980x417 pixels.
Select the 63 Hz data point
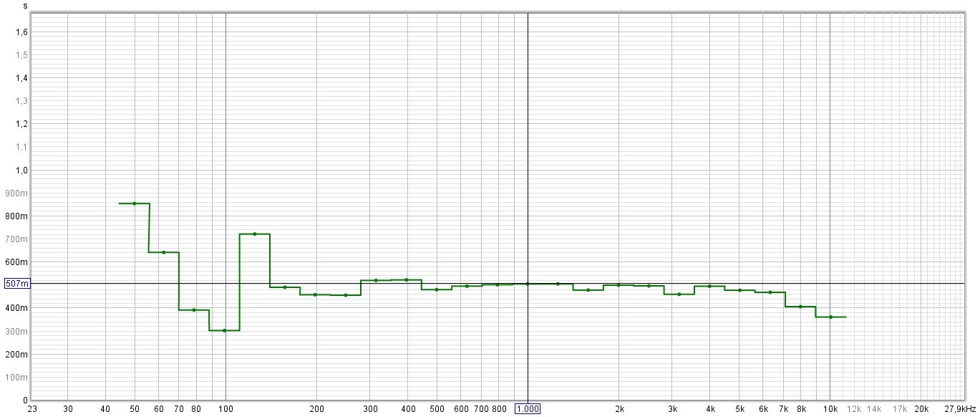coord(164,252)
